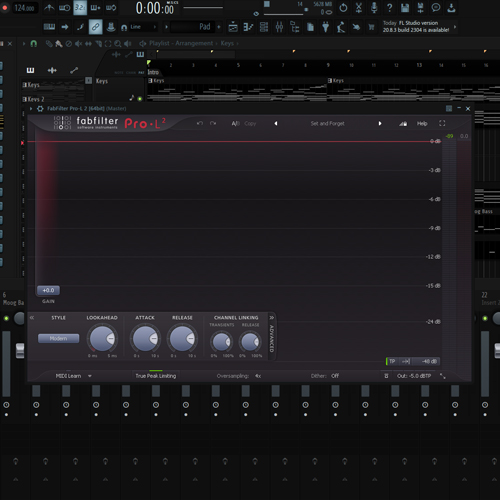The image size is (500, 500).
Task: Click the channel linking Transients knob
Action: click(221, 342)
